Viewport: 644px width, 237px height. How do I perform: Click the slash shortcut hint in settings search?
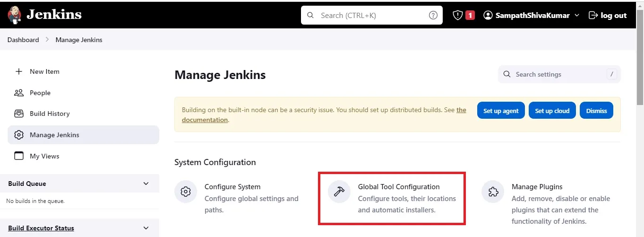coord(612,74)
